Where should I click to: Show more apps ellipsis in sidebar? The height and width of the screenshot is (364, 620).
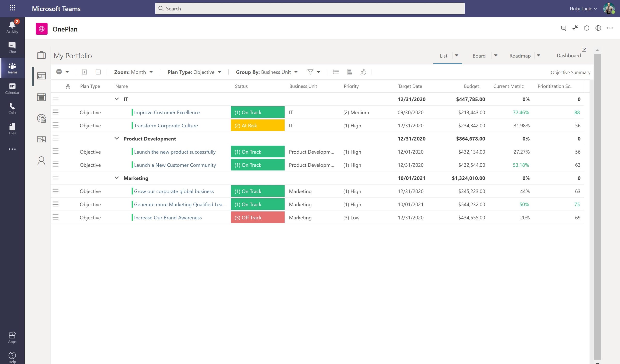click(12, 149)
